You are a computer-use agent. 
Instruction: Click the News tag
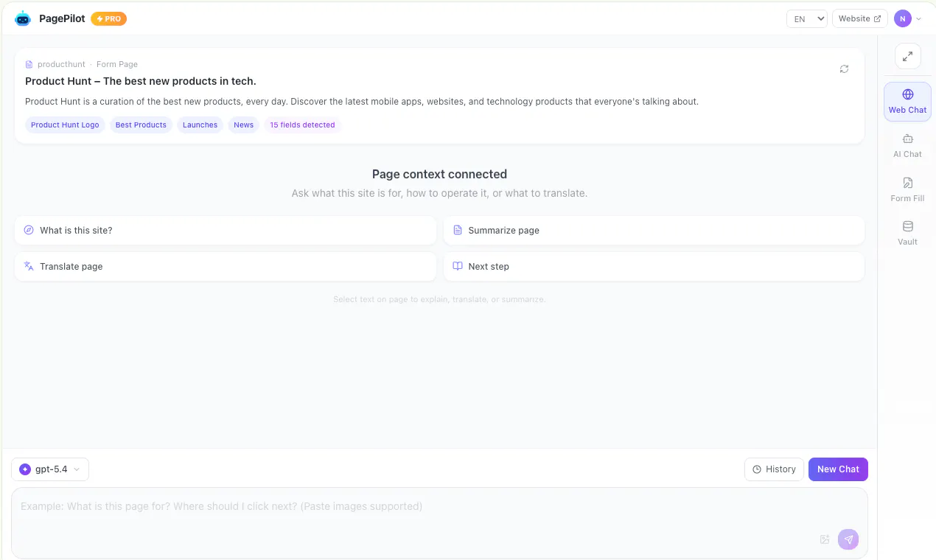[x=243, y=125]
